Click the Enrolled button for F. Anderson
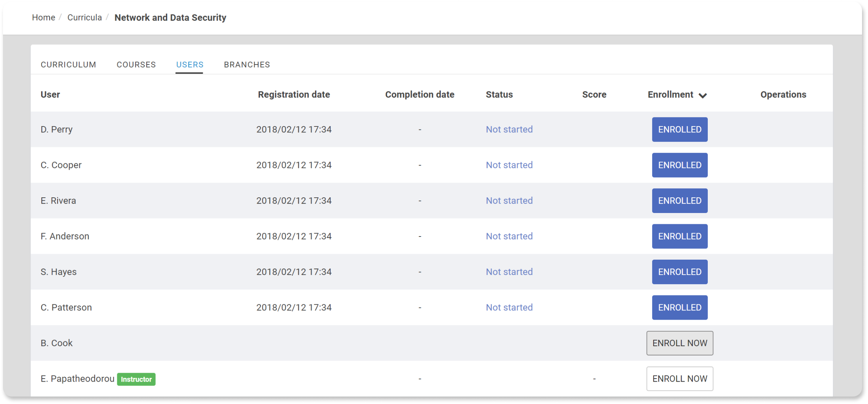 (680, 236)
